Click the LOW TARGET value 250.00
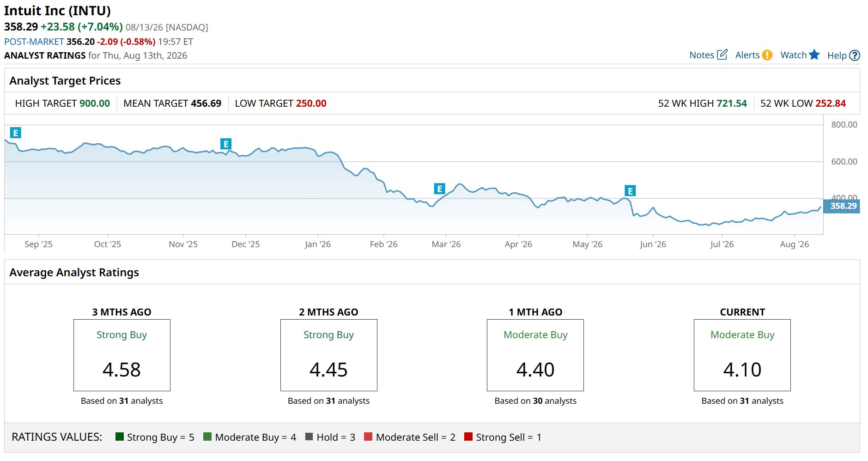Viewport: 868px width, 461px height. (x=311, y=103)
